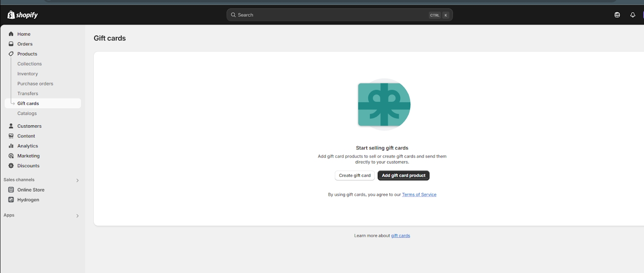Select Inventory in the sidebar
The height and width of the screenshot is (273, 644).
click(x=28, y=74)
